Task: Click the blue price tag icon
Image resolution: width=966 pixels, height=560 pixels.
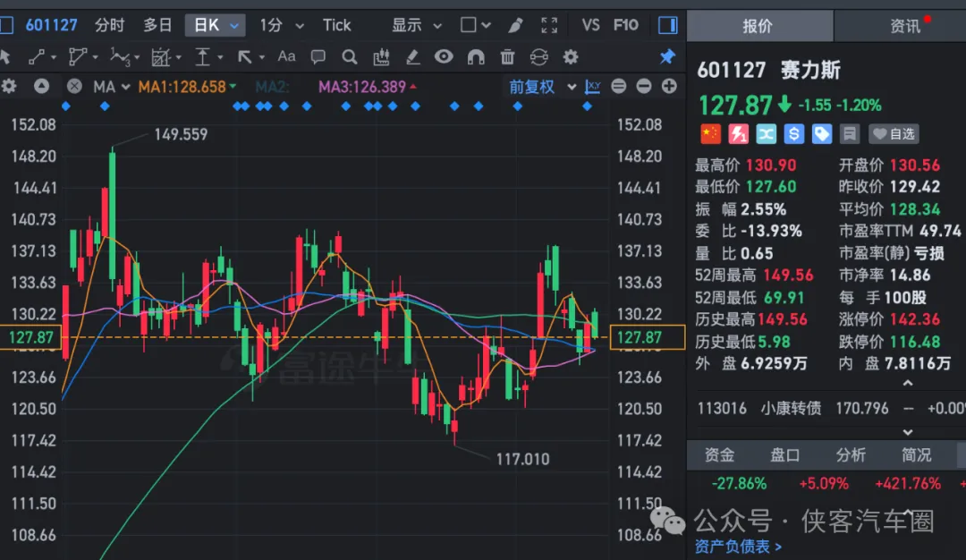Action: tap(821, 133)
